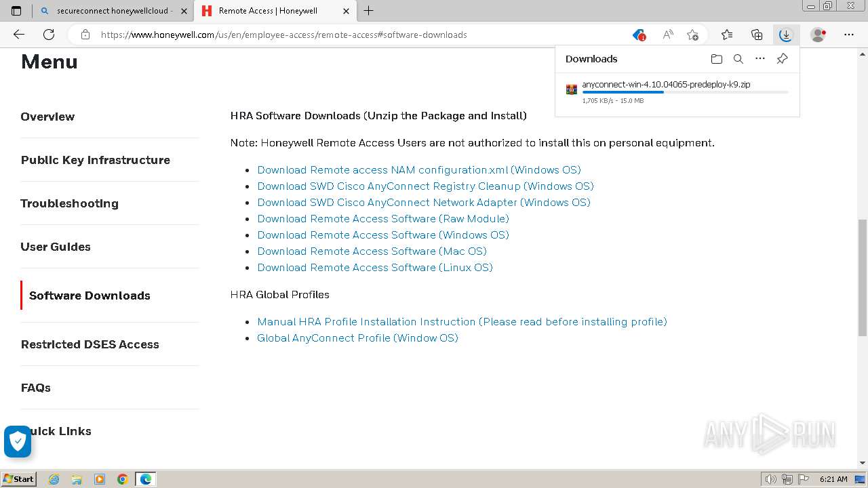868x488 pixels.
Task: Open the downloads folder
Action: click(x=717, y=59)
